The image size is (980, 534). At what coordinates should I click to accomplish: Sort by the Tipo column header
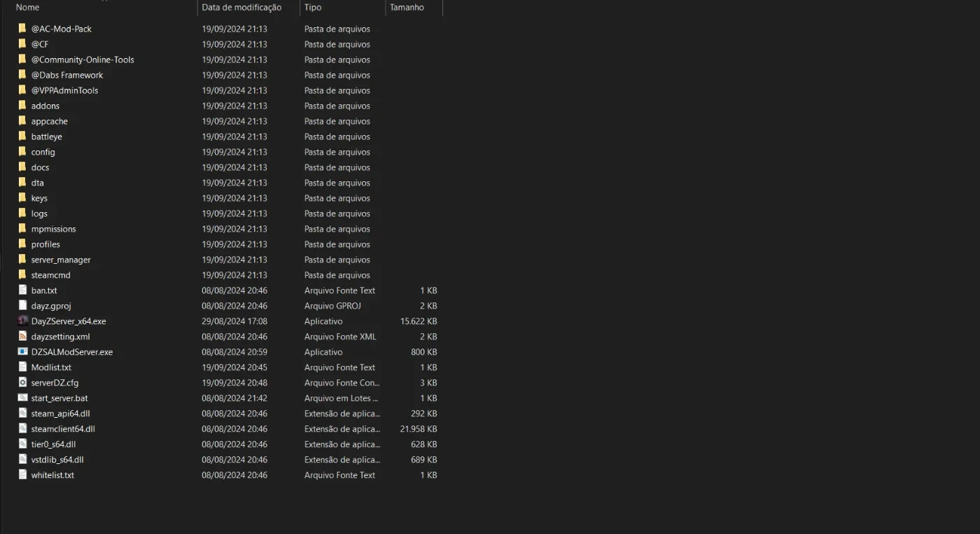point(313,7)
